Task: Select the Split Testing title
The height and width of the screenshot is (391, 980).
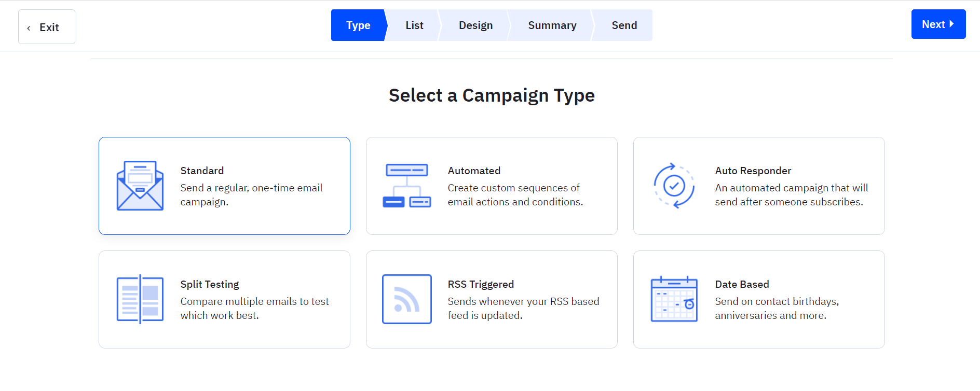Action: point(210,284)
